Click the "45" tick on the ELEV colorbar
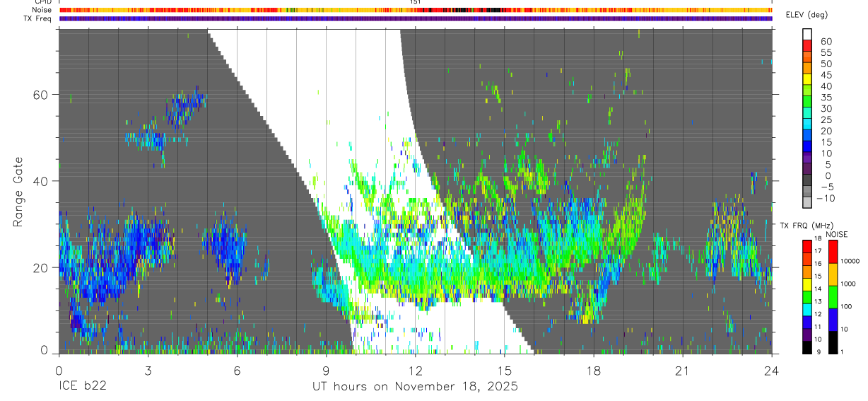 pos(825,75)
